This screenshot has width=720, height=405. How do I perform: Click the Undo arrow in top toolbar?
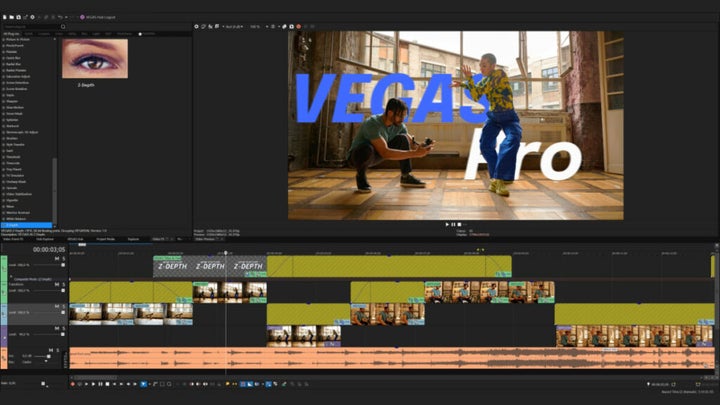(x=61, y=17)
